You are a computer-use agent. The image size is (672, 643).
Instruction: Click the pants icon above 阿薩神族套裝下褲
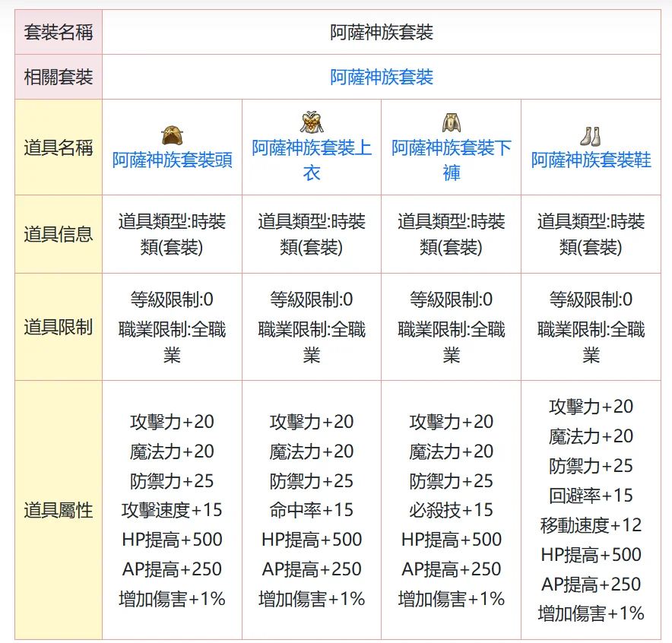452,122
